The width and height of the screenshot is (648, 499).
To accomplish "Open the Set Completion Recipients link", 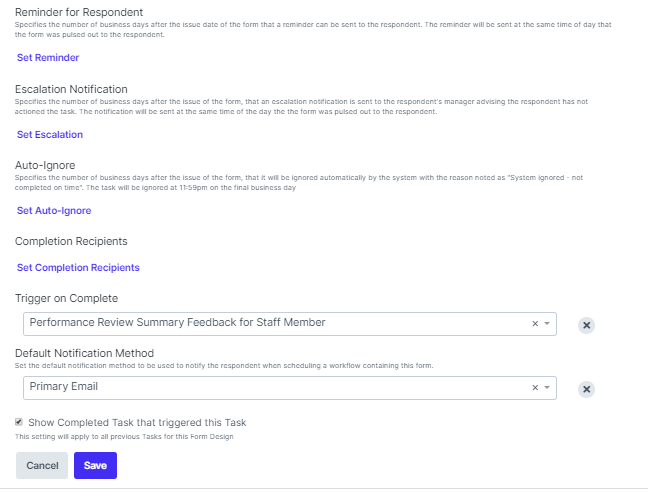I will pos(78,268).
